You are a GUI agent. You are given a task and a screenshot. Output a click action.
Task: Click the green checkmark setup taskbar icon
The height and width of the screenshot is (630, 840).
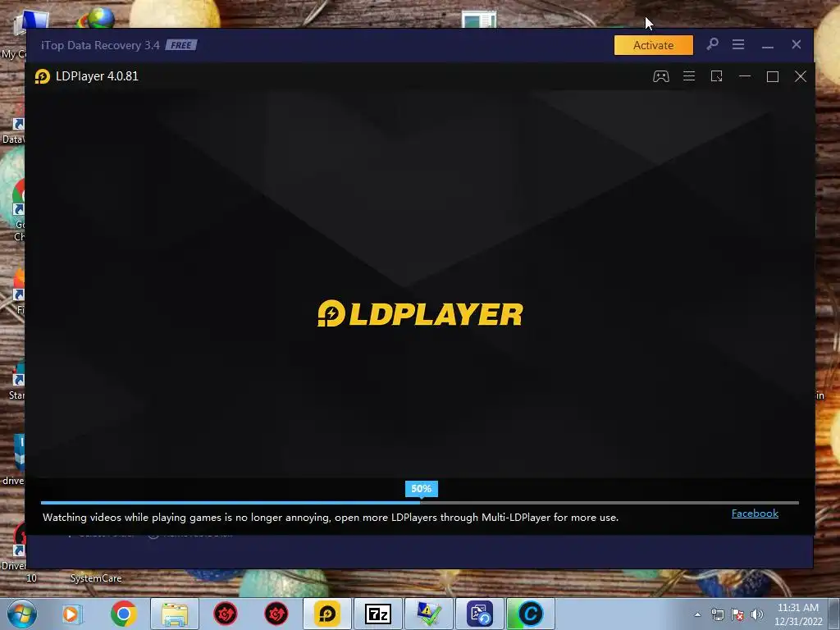pyautogui.click(x=428, y=614)
